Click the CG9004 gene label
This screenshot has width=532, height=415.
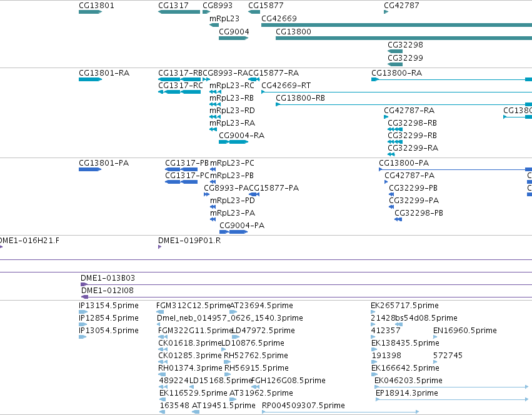coord(234,31)
